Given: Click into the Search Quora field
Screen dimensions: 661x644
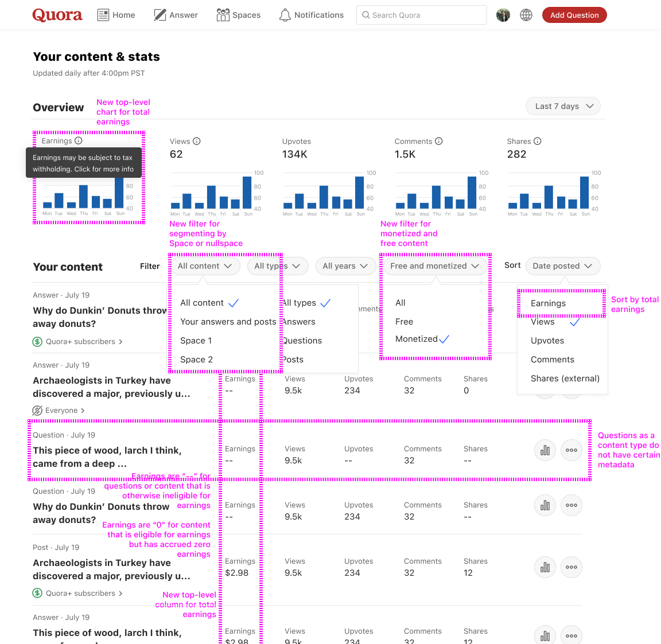Looking at the screenshot, I should click(x=422, y=15).
